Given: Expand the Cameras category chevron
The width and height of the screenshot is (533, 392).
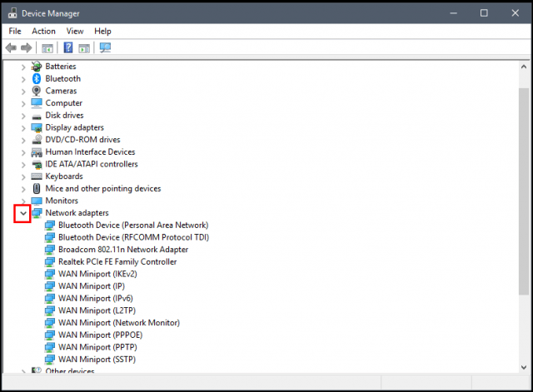Looking at the screenshot, I should (23, 92).
